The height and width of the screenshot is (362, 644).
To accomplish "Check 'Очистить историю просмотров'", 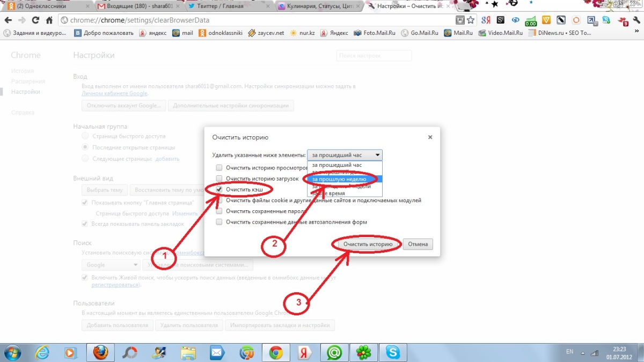I will tap(219, 167).
